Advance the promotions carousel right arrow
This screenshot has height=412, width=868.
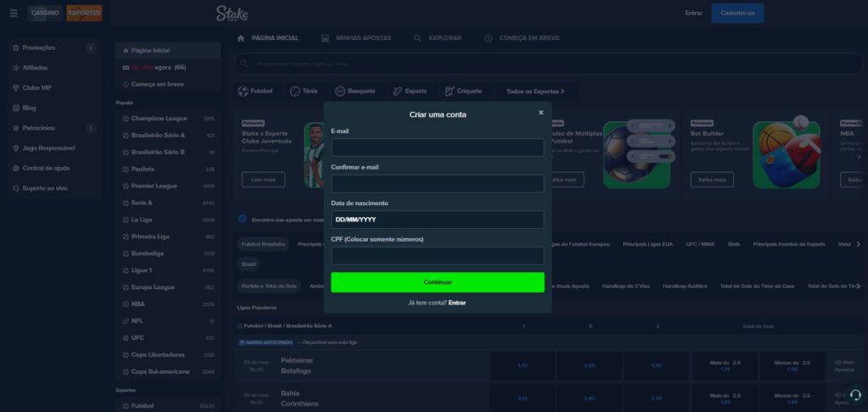[860, 158]
